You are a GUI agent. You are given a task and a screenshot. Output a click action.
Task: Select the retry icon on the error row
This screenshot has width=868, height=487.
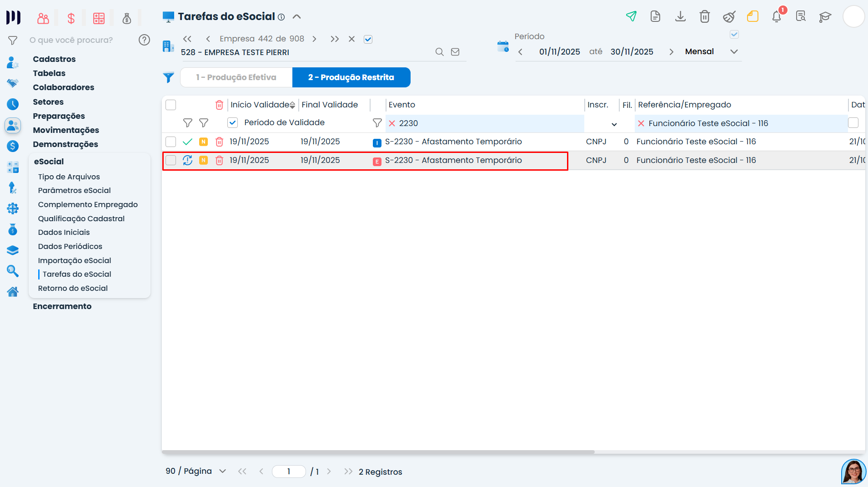[188, 160]
